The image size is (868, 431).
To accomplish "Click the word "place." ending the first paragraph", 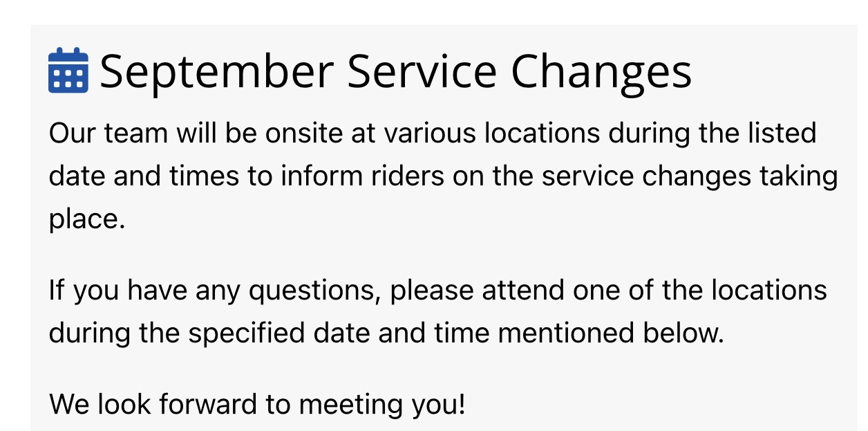I will pos(87,220).
